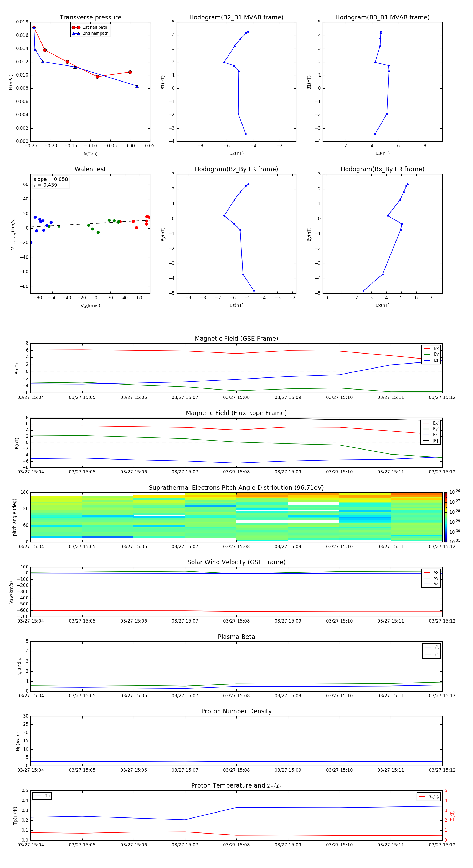Click the 'Plasma Beta' plot title
This screenshot has height=868, width=473.
[236, 637]
